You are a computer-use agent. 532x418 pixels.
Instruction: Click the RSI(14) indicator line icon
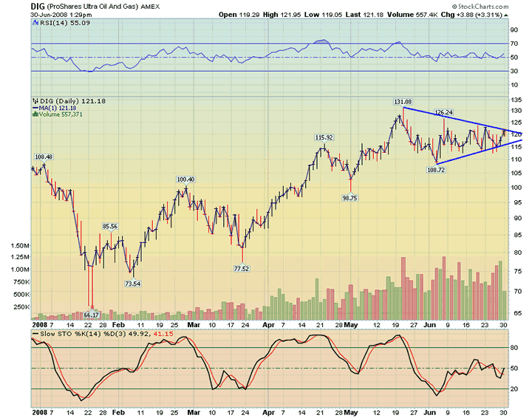pos(35,24)
